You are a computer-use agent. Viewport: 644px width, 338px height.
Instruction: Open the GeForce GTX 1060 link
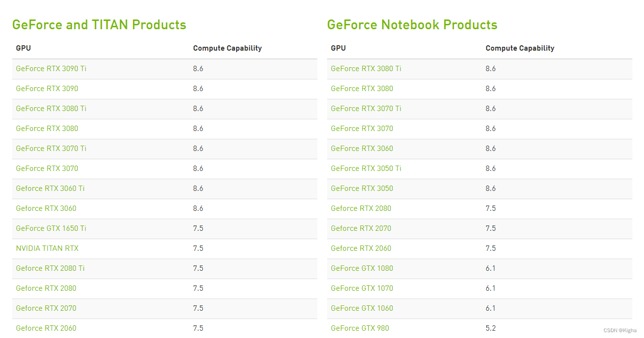362,308
